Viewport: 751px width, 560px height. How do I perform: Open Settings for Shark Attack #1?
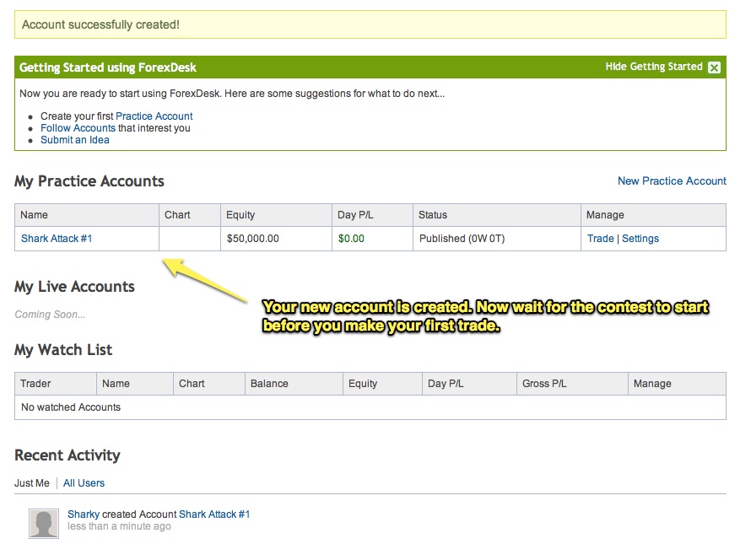[x=640, y=239]
